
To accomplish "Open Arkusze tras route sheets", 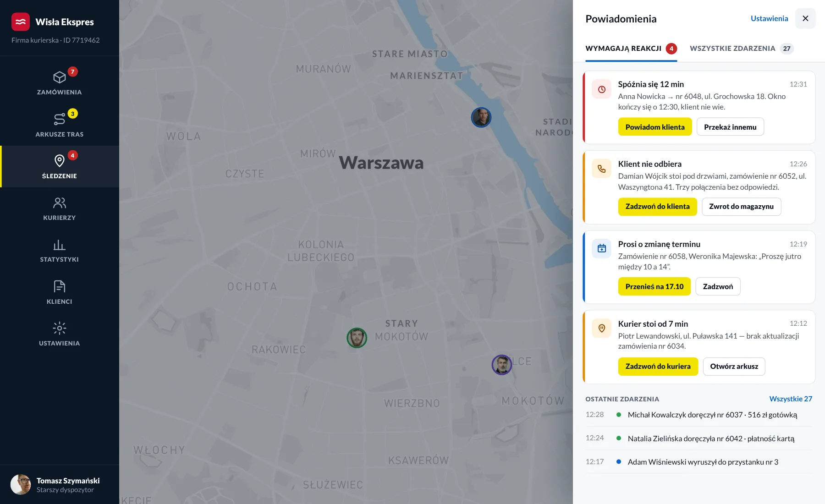I will (60, 125).
